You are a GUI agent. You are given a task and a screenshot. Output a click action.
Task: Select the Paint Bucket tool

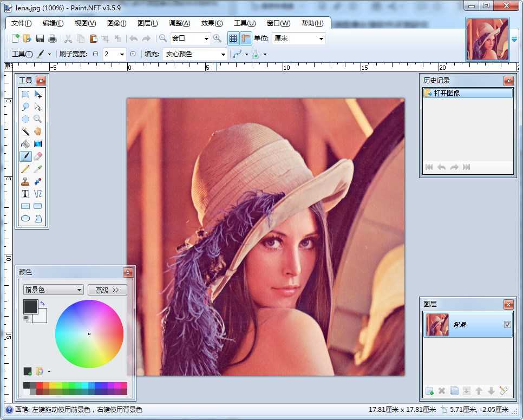pos(25,143)
